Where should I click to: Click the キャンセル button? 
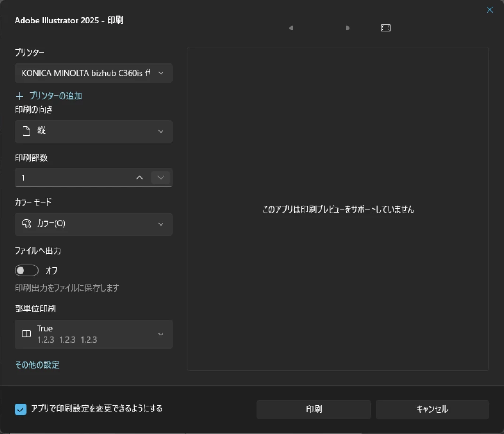tap(432, 409)
